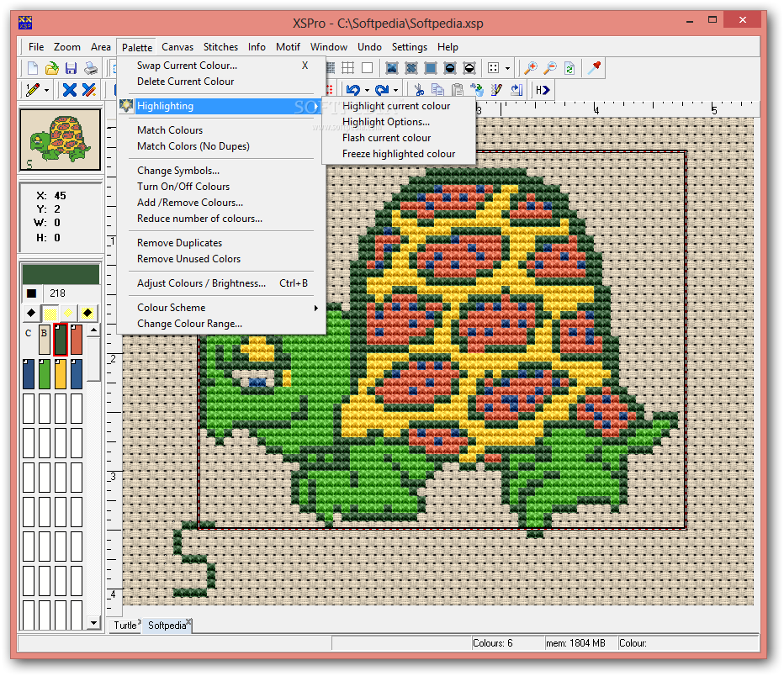Copy selection with the copy icon
This screenshot has width=784, height=676.
[x=438, y=90]
